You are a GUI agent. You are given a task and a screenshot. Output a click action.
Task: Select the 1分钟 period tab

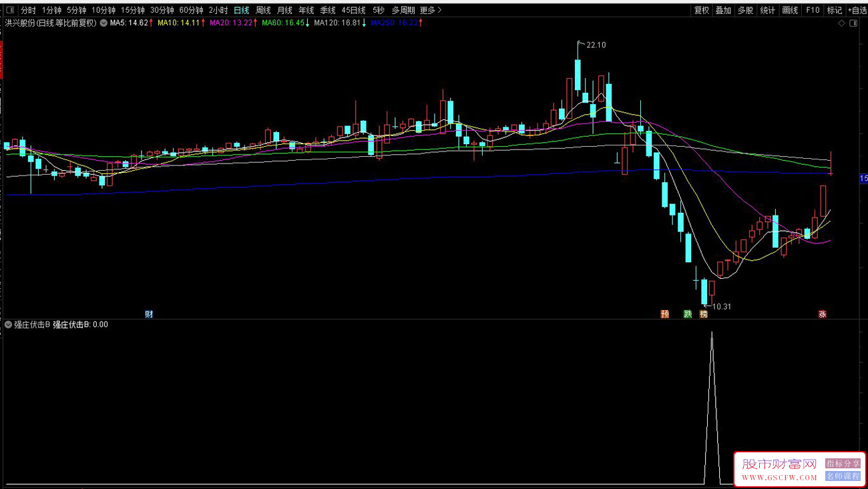tap(51, 11)
